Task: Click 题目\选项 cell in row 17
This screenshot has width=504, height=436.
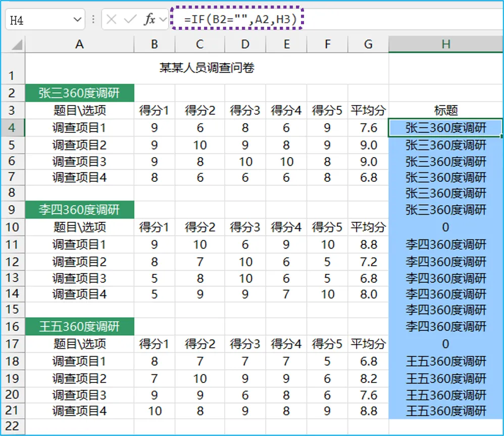Action: [x=79, y=344]
